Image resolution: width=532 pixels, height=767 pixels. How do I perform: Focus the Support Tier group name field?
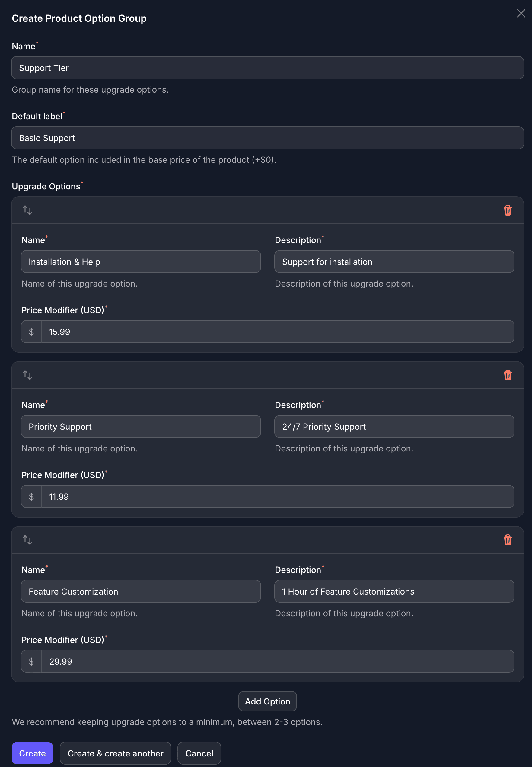267,68
